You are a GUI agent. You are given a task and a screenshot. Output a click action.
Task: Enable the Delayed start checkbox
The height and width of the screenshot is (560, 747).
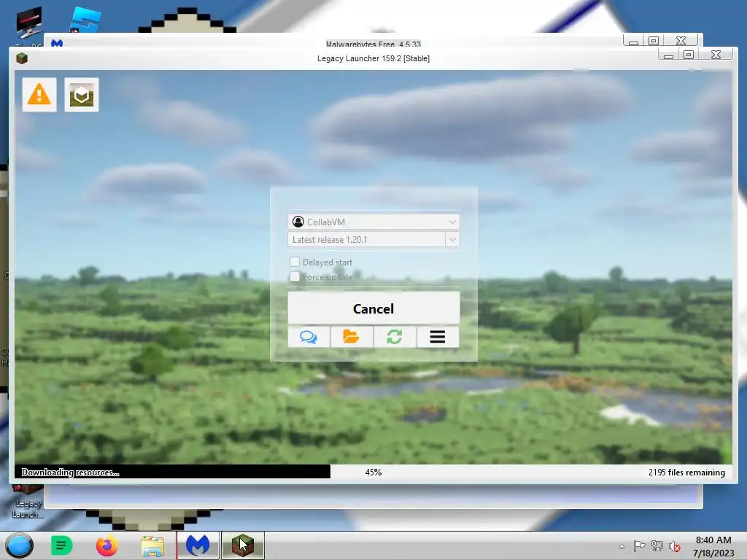(x=295, y=262)
